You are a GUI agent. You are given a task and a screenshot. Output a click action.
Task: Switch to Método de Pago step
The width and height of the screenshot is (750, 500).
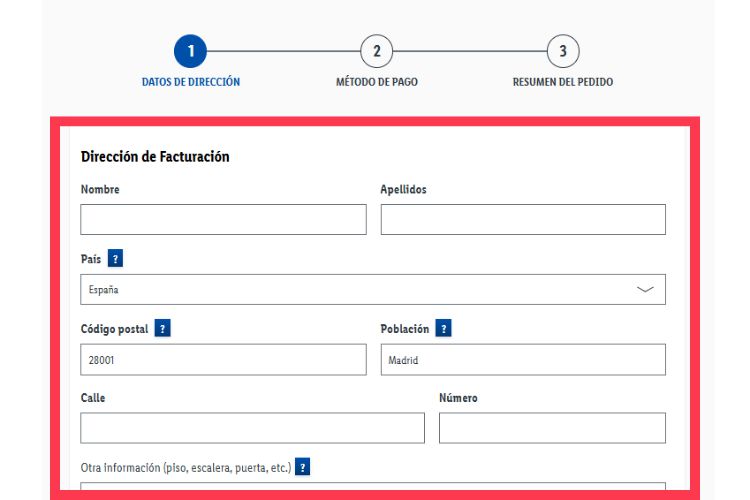[x=377, y=82]
